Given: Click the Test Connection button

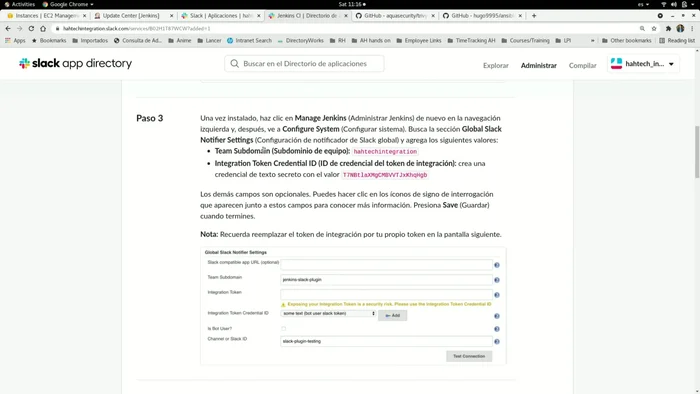Looking at the screenshot, I should 469,356.
